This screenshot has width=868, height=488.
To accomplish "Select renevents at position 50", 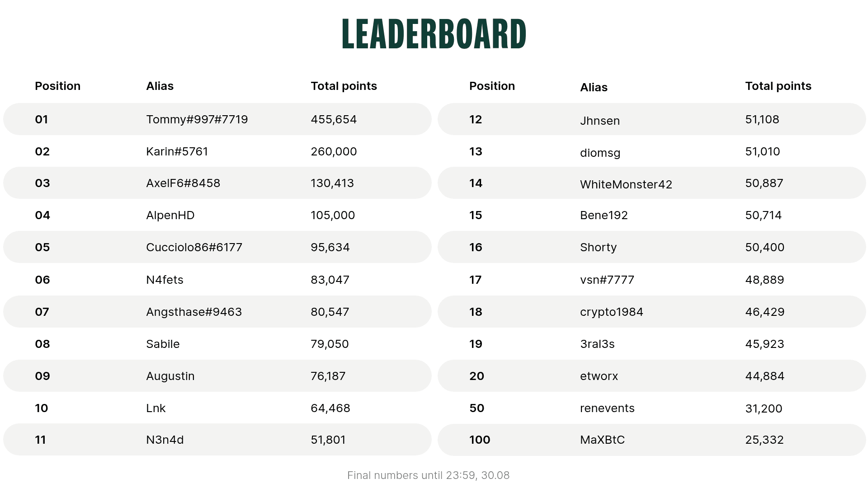I will point(607,408).
